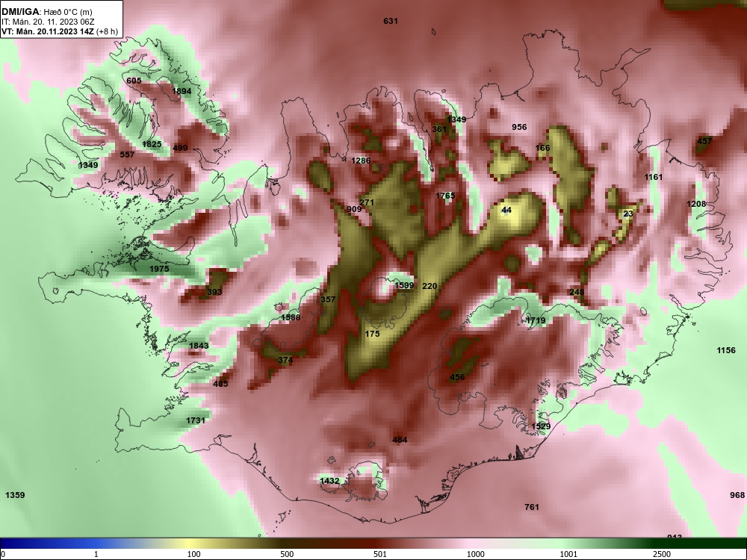
Task: Click the 361 map value
Action: tap(439, 129)
